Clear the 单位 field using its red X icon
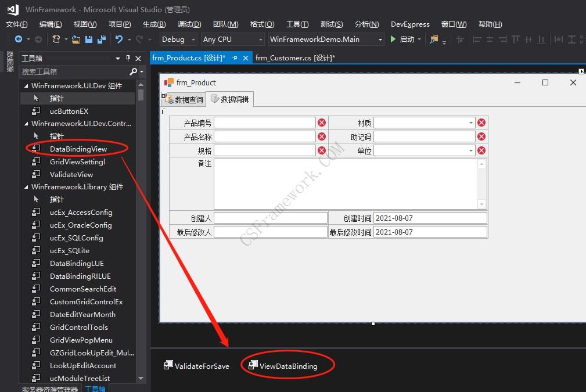This screenshot has height=392, width=586. [x=481, y=150]
